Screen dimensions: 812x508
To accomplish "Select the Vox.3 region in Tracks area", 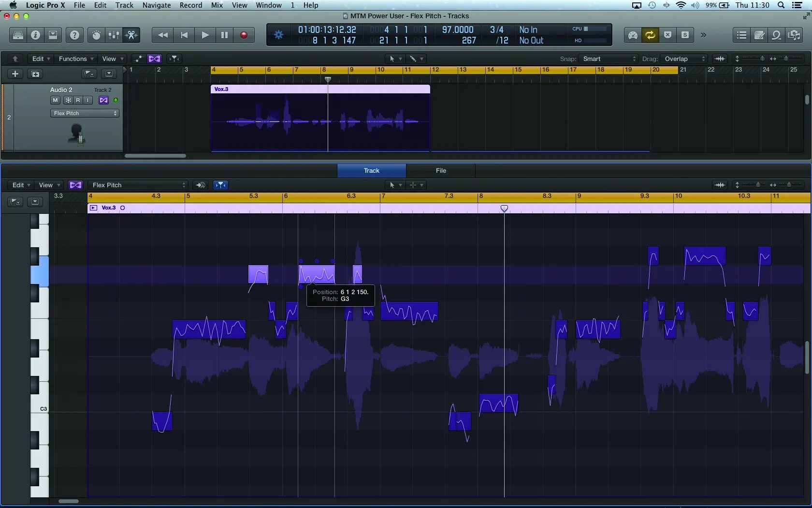I will 320,118.
